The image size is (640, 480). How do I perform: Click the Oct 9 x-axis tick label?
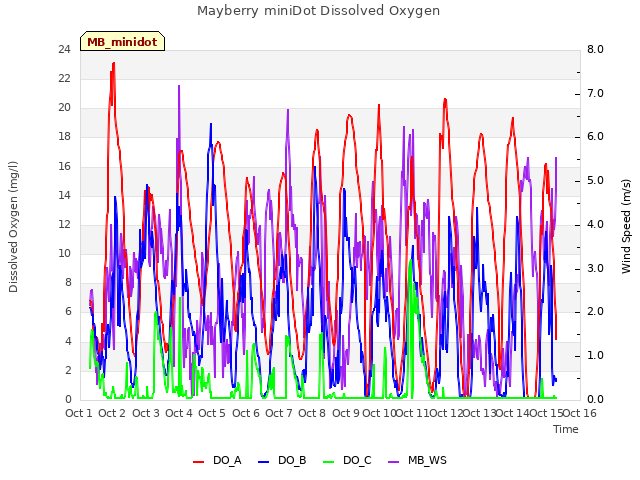tap(346, 413)
